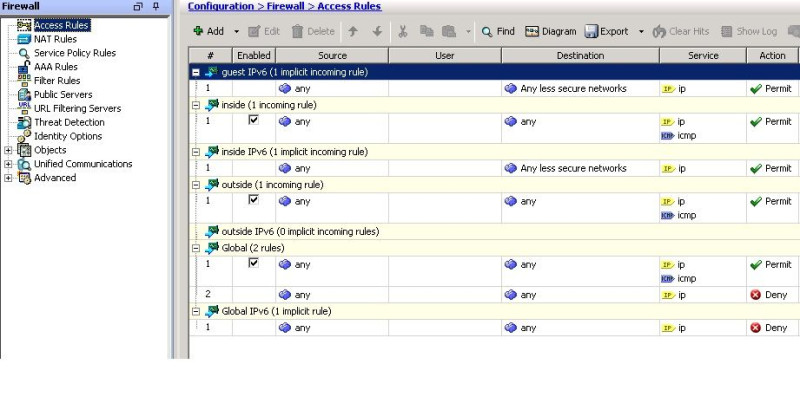
Task: Toggle Enabled checkbox for inside rule 1
Action: click(254, 120)
